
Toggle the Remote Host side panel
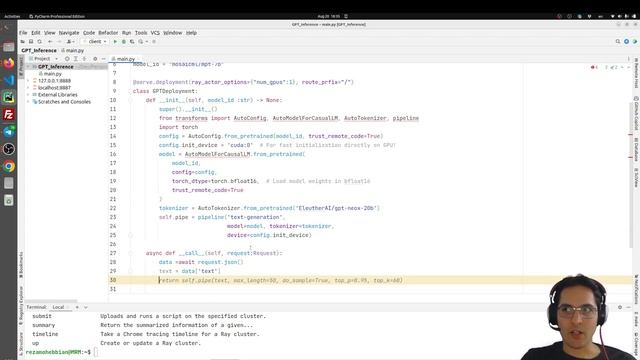[636, 73]
